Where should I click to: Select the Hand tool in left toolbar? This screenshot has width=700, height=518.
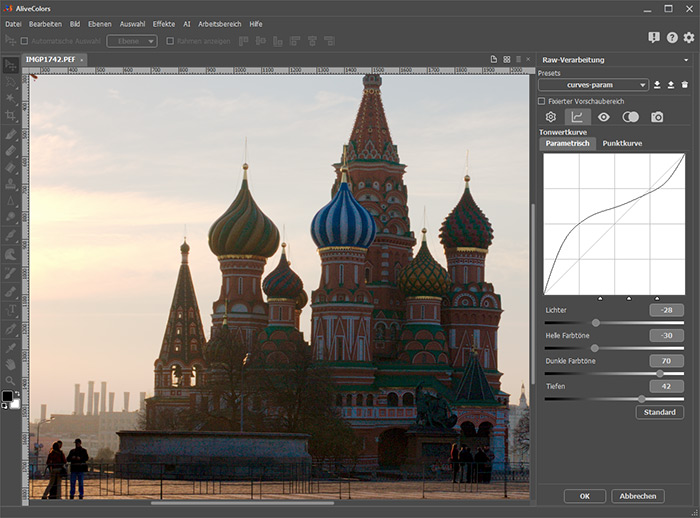(11, 364)
